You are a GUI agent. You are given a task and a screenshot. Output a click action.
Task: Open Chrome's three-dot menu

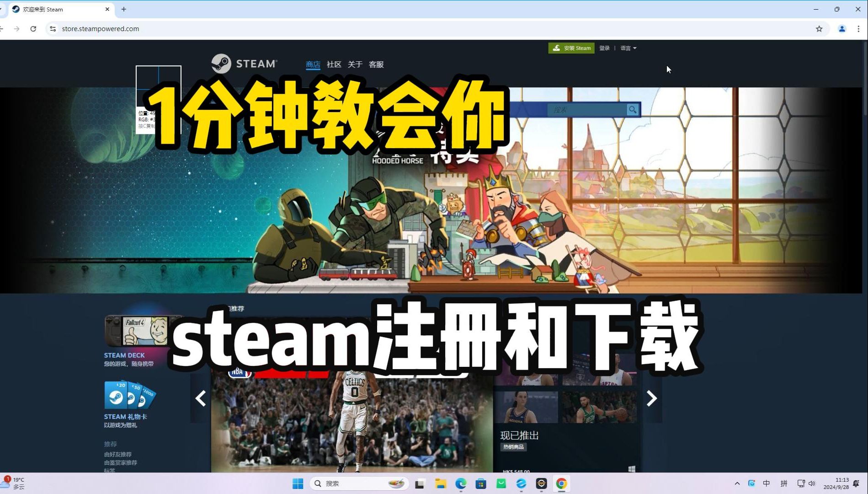point(858,29)
